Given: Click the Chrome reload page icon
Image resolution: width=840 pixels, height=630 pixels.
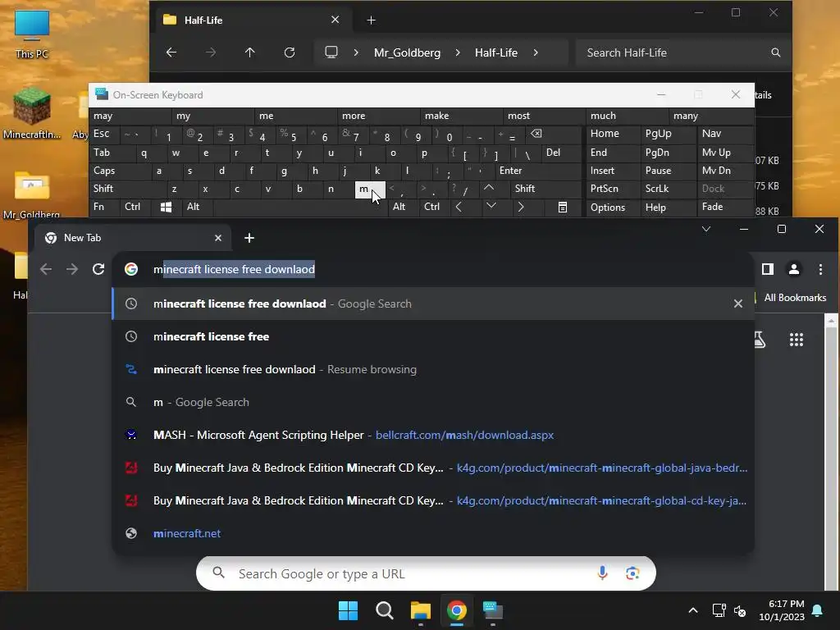Looking at the screenshot, I should (98, 269).
